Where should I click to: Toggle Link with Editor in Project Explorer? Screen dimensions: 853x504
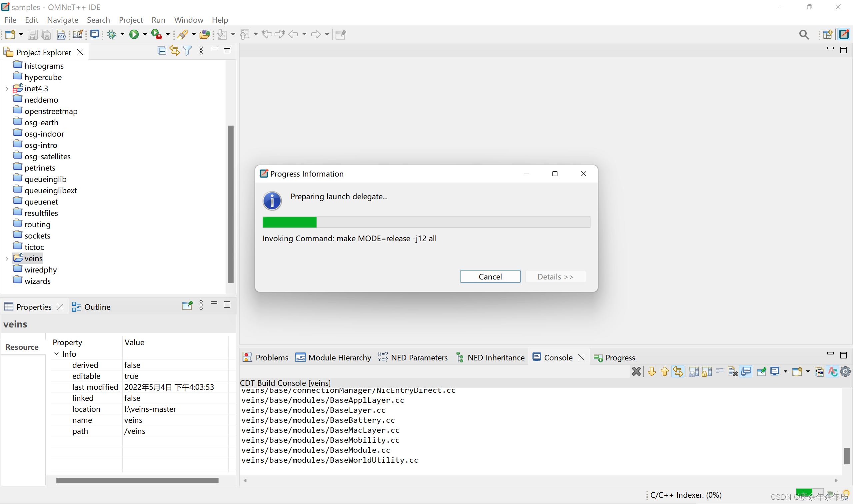175,51
